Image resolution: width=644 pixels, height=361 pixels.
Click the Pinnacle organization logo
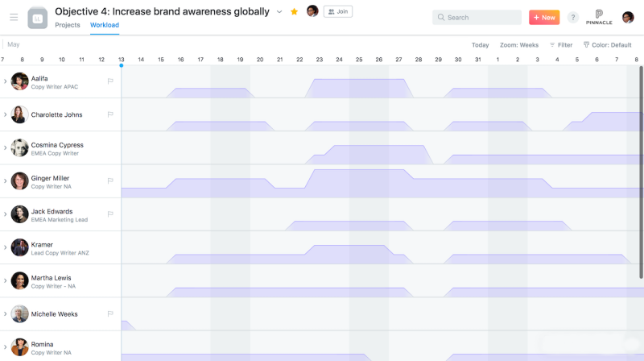[599, 17]
